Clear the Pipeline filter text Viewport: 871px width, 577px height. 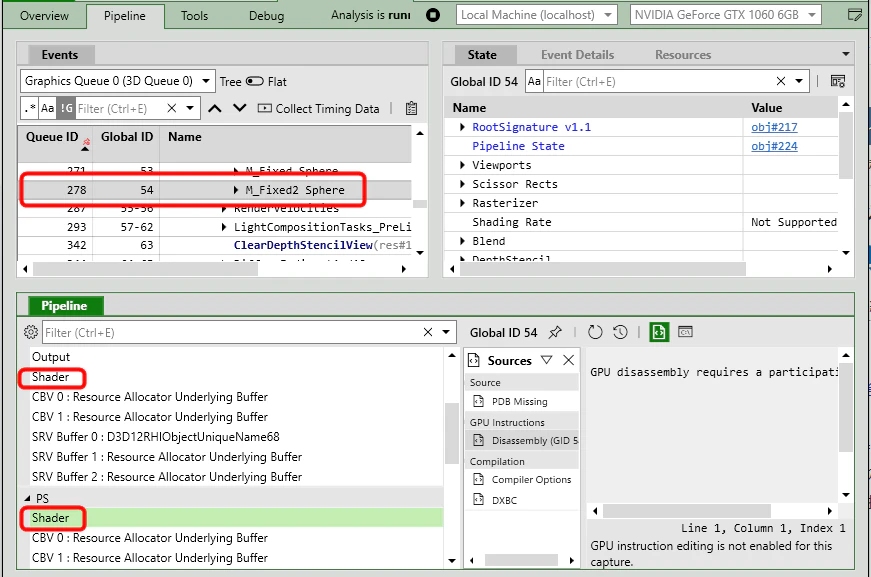(x=428, y=332)
